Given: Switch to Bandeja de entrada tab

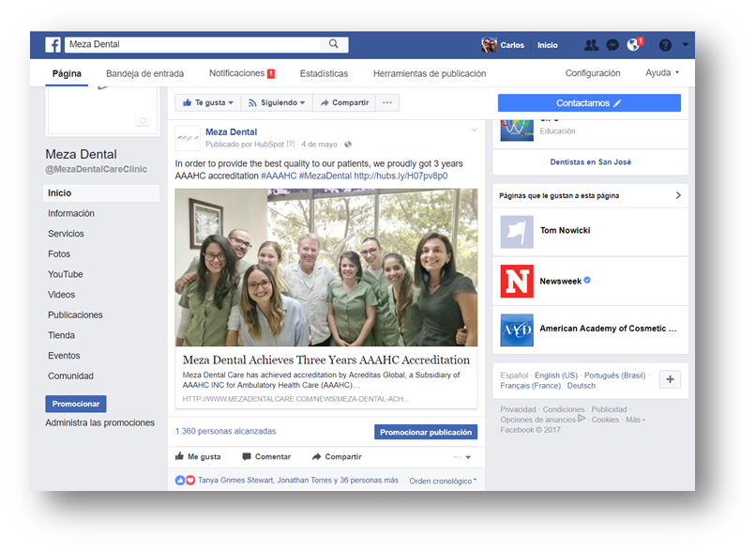Looking at the screenshot, I should (x=144, y=73).
